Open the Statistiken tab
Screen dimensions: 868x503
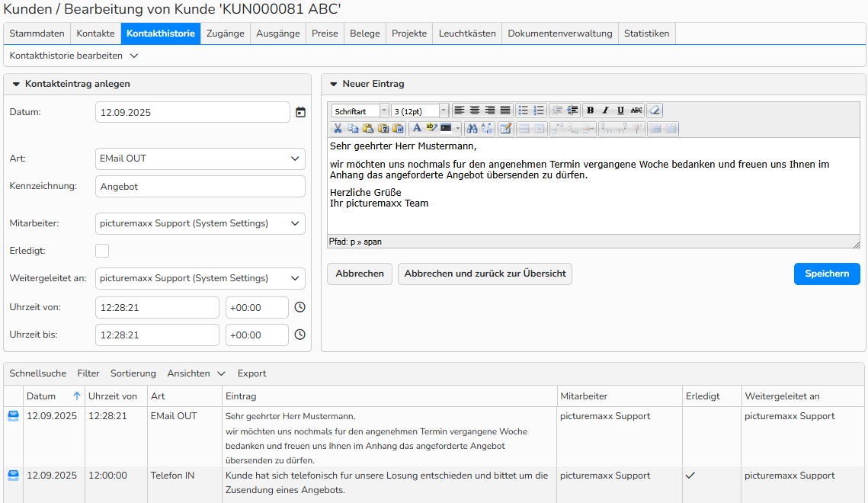(646, 34)
